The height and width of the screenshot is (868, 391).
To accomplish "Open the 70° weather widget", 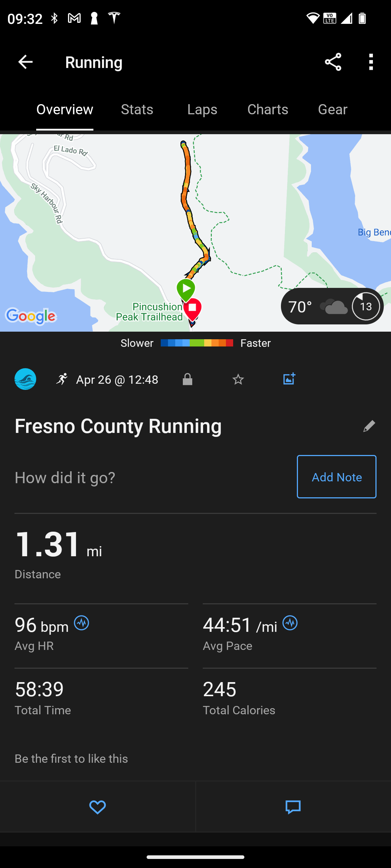I will coord(332,306).
